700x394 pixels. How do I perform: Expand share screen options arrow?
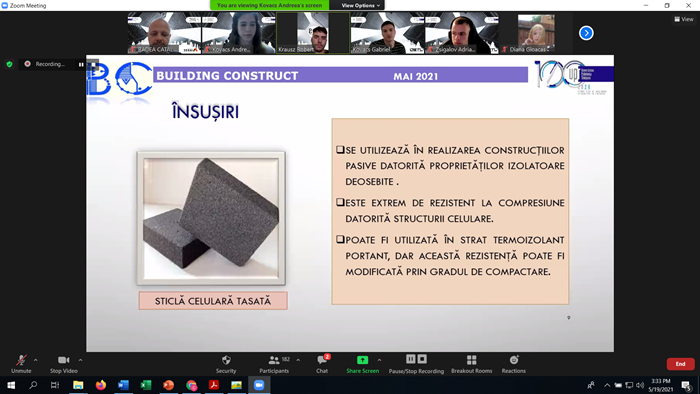coord(379,360)
